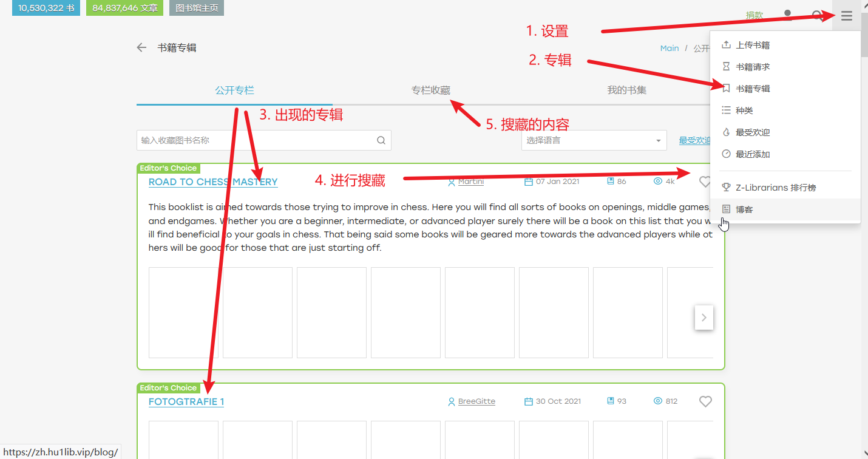Open Z-Librarians 排行榜 menu item
Viewport: 868px width, 459px height.
[x=775, y=188]
